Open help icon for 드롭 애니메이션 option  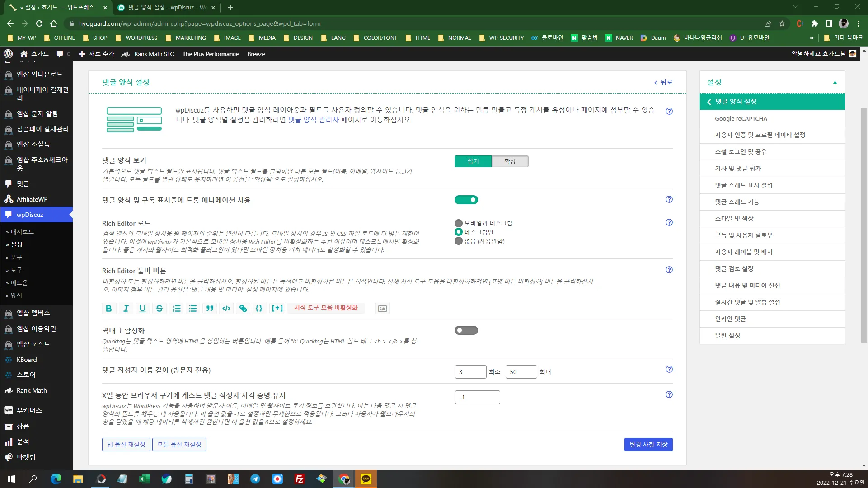(669, 199)
